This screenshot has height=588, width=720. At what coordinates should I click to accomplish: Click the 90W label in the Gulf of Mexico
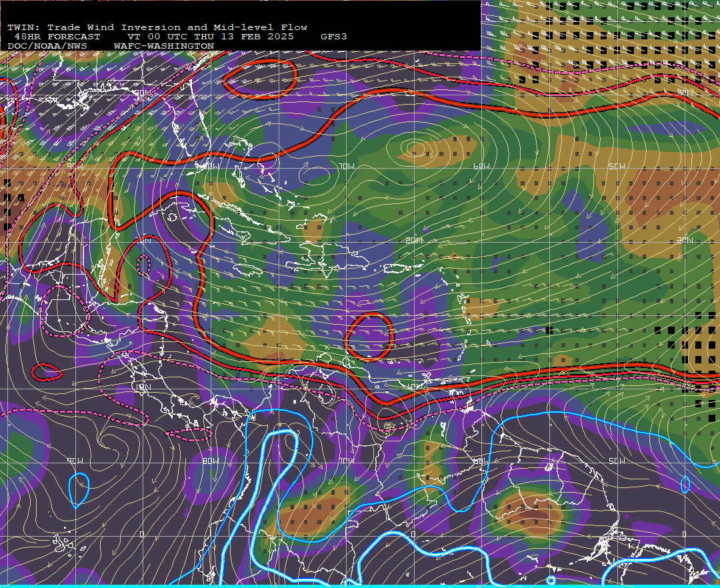pyautogui.click(x=75, y=166)
